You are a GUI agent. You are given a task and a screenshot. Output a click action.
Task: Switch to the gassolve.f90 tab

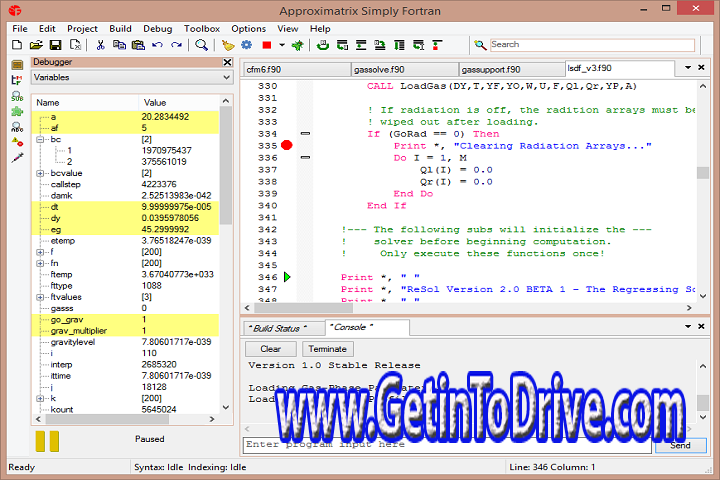405,69
